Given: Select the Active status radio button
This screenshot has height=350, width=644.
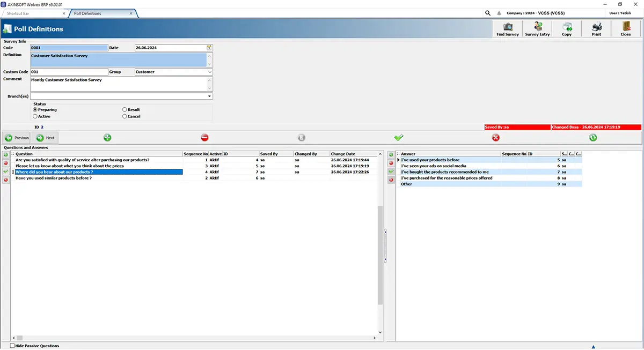Looking at the screenshot, I should click(35, 116).
